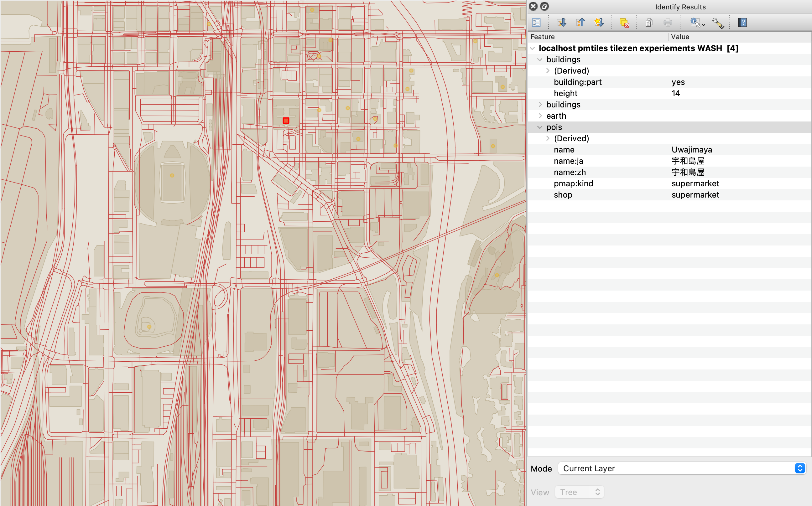Image resolution: width=812 pixels, height=506 pixels.
Task: Select the Identify Features tool icon
Action: coord(696,23)
